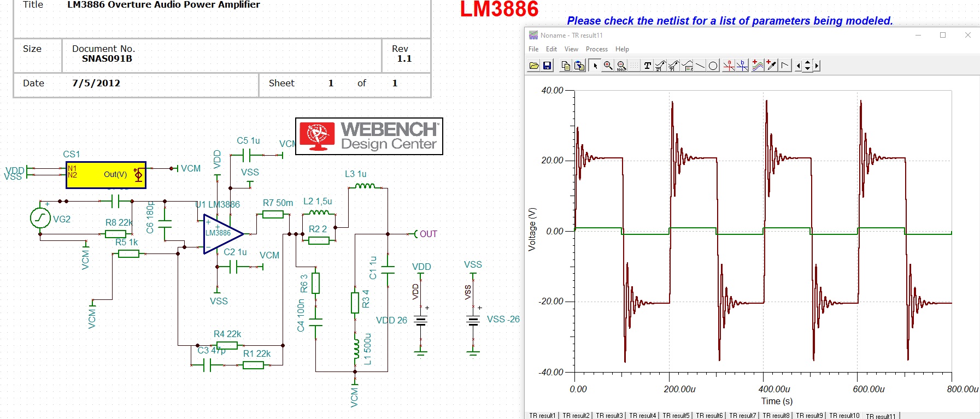Click the up/down arrow stepper button
The height and width of the screenshot is (419, 980).
point(807,66)
